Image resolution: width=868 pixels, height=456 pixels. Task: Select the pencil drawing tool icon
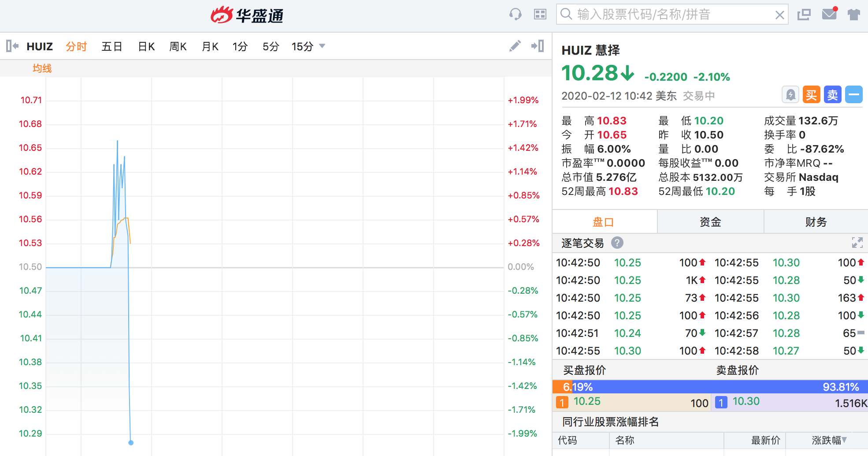515,46
